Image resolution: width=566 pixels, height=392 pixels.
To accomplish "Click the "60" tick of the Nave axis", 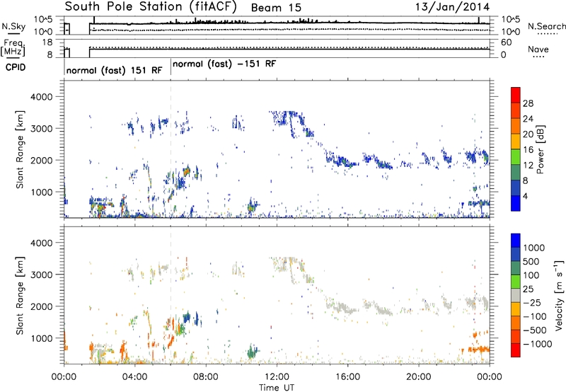I will coord(507,42).
